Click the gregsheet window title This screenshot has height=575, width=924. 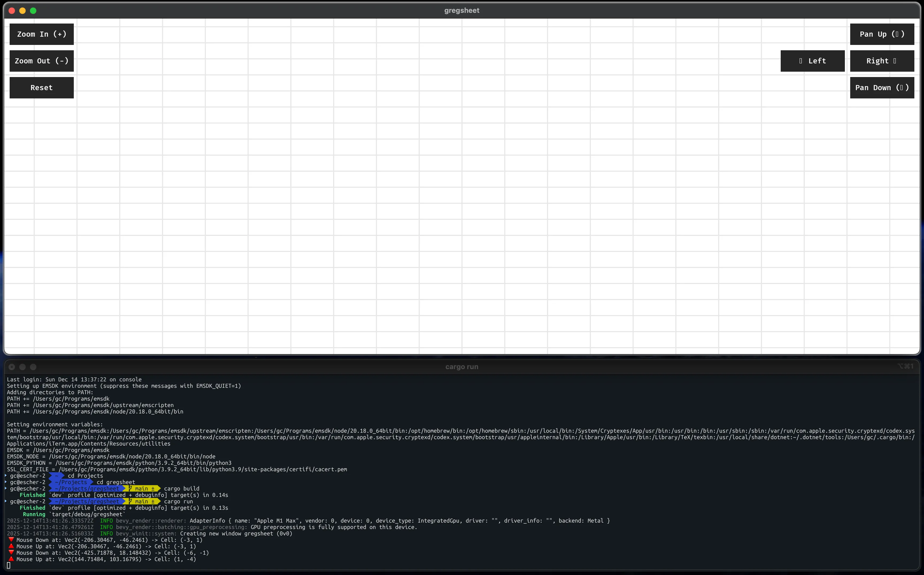[461, 10]
